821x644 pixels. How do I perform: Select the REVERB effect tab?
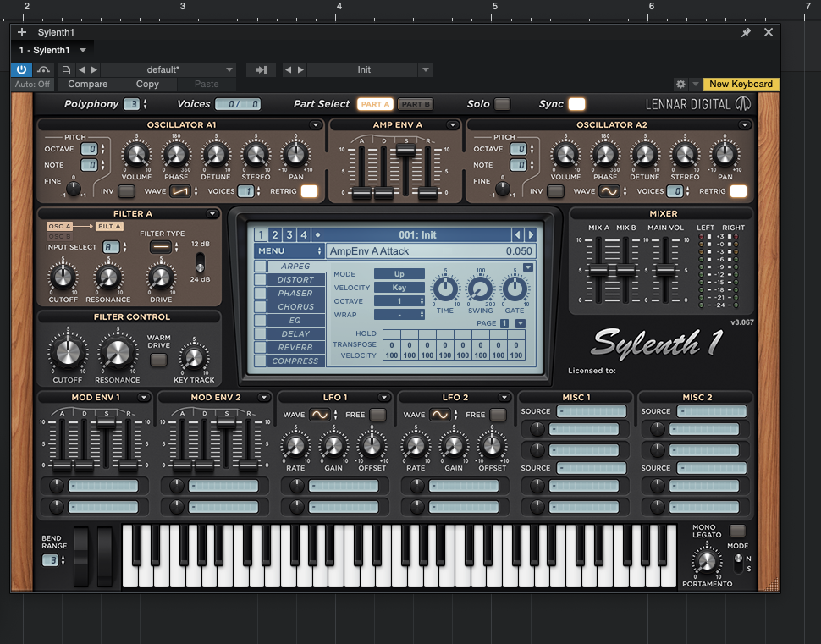(x=295, y=348)
